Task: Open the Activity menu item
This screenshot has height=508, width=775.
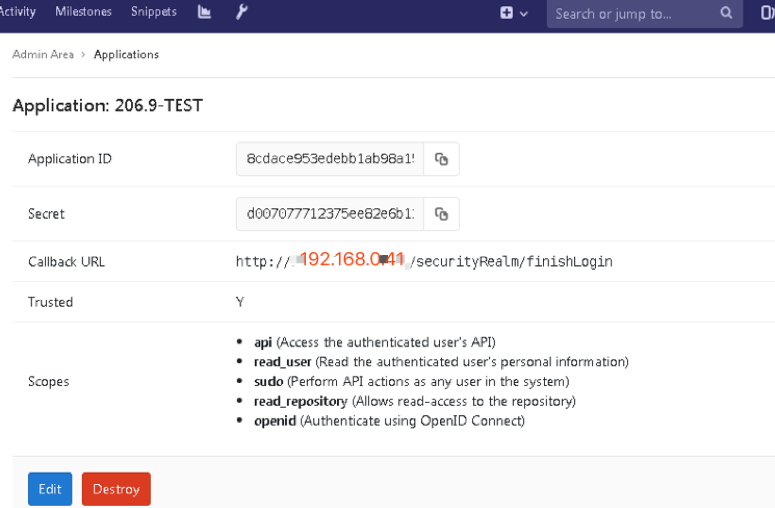Action: click(18, 12)
